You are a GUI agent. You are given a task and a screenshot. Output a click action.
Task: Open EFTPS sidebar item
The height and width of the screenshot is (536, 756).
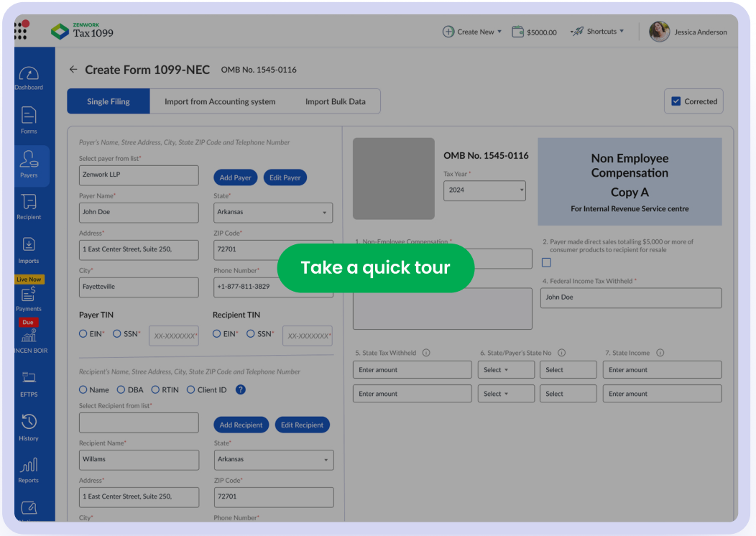pos(29,382)
